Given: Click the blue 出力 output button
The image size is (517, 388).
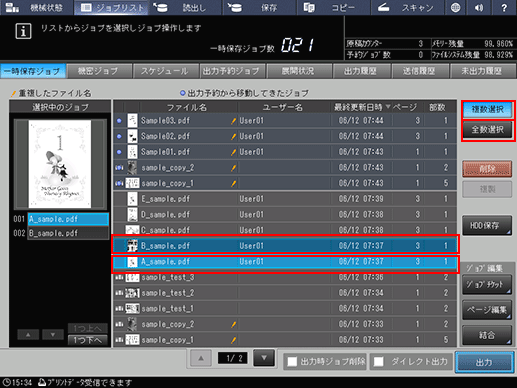Looking at the screenshot, I should pos(484,362).
